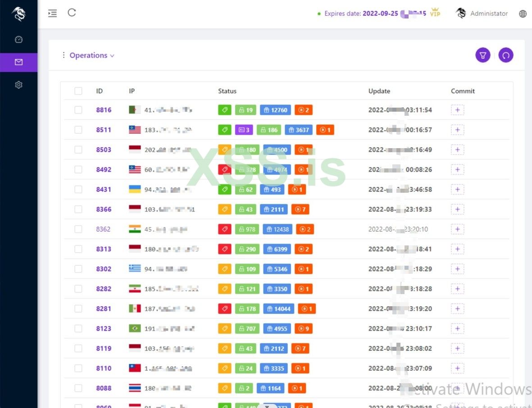Viewport: 532px width, 408px height.
Task: Click the blue 3637 badge in row 8511
Action: [299, 130]
